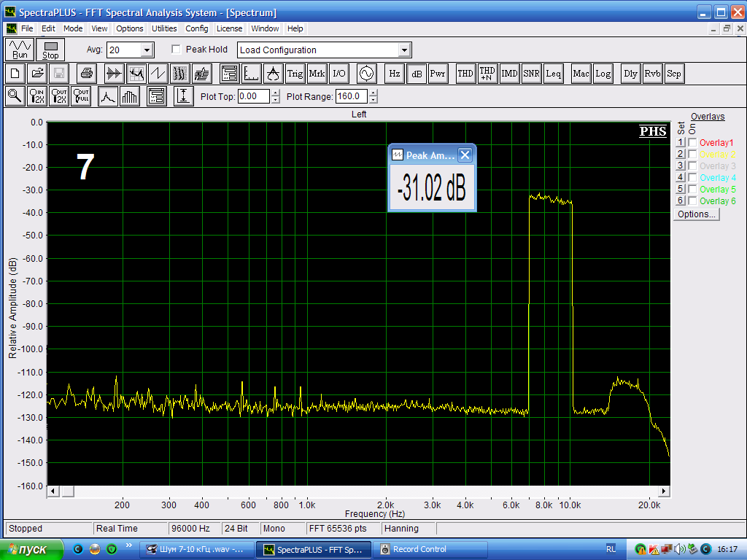Click the grayed save diskette icon
The height and width of the screenshot is (560, 747).
tap(59, 74)
